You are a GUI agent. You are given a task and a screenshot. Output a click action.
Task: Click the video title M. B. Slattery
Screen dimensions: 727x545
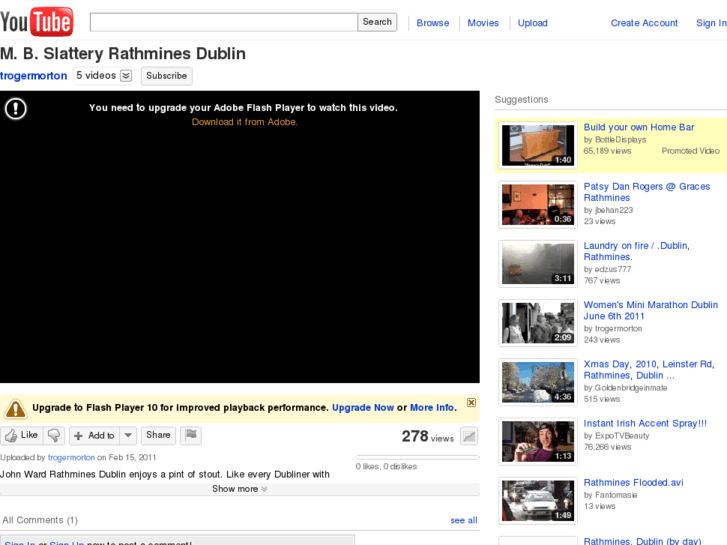pyautogui.click(x=123, y=53)
